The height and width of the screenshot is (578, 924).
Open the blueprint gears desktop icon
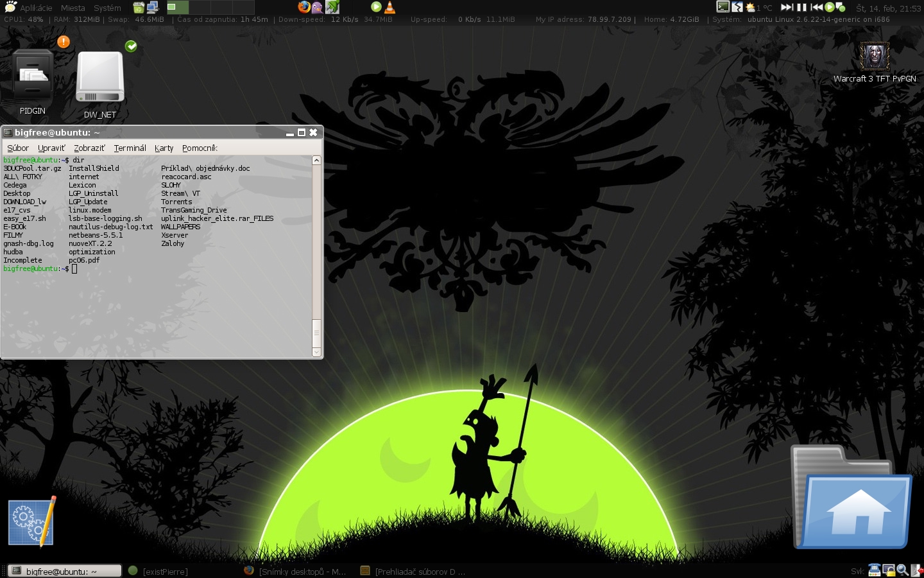31,522
